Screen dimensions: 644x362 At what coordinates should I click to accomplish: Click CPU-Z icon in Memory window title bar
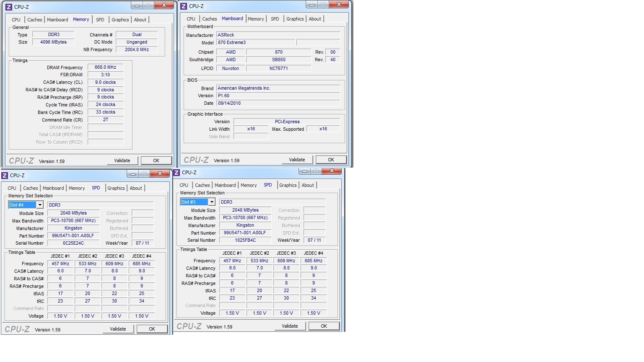coord(9,7)
